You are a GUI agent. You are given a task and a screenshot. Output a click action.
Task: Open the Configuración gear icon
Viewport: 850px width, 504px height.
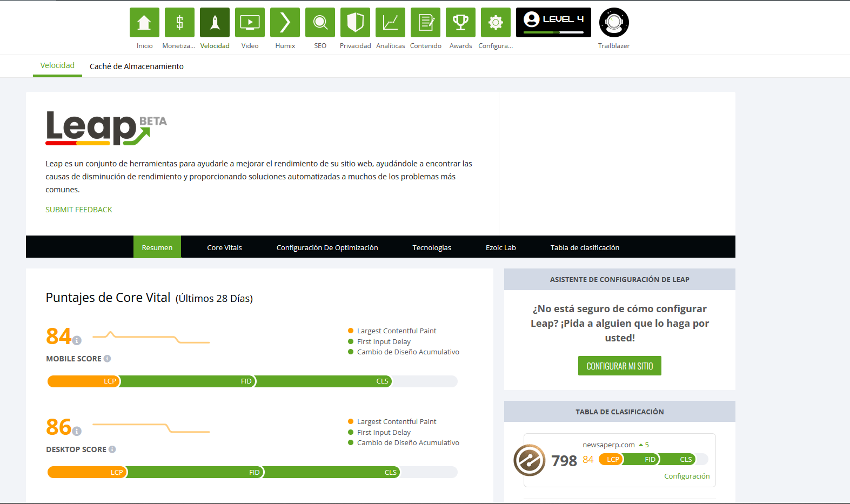click(496, 23)
